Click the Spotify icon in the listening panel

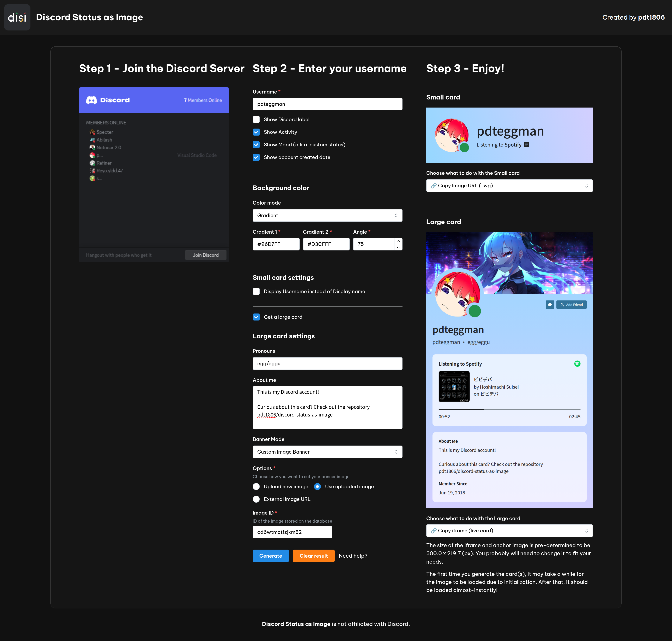pyautogui.click(x=577, y=364)
